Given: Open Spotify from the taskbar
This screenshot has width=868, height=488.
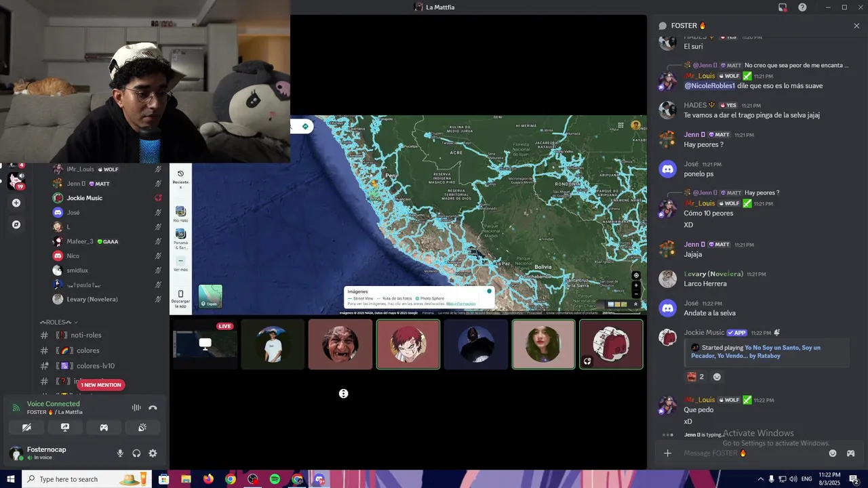Looking at the screenshot, I should [275, 479].
